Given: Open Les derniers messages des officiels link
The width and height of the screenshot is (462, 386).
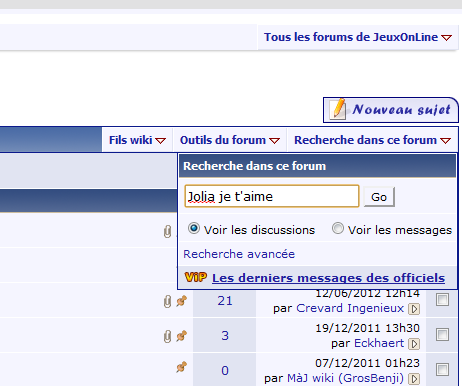Looking at the screenshot, I should click(328, 278).
